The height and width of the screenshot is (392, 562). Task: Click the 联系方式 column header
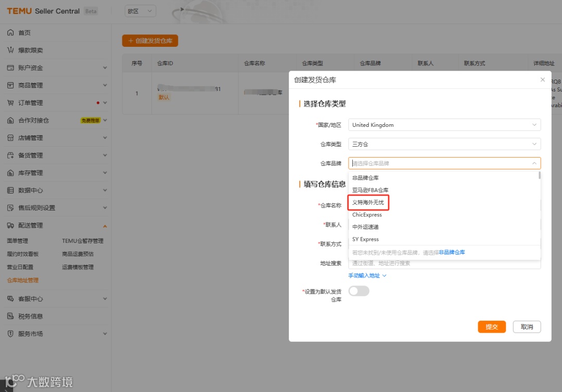click(474, 63)
